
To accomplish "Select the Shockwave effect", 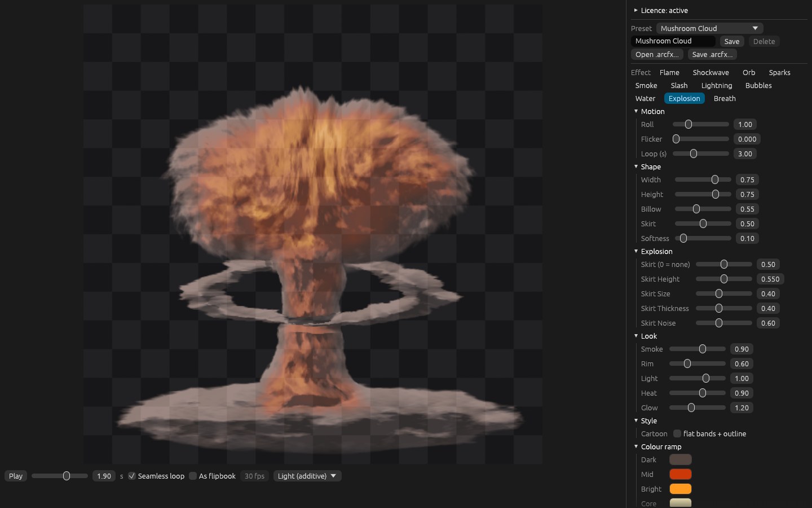I will click(x=710, y=72).
